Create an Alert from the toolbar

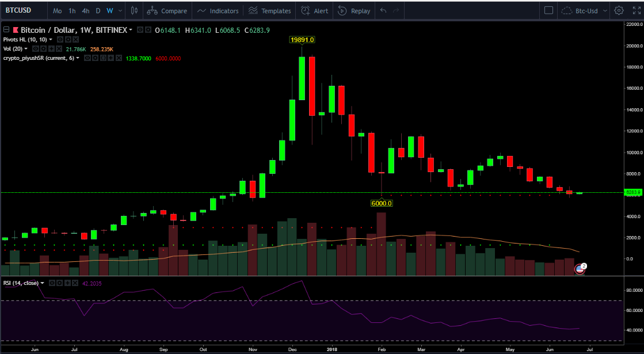point(315,11)
